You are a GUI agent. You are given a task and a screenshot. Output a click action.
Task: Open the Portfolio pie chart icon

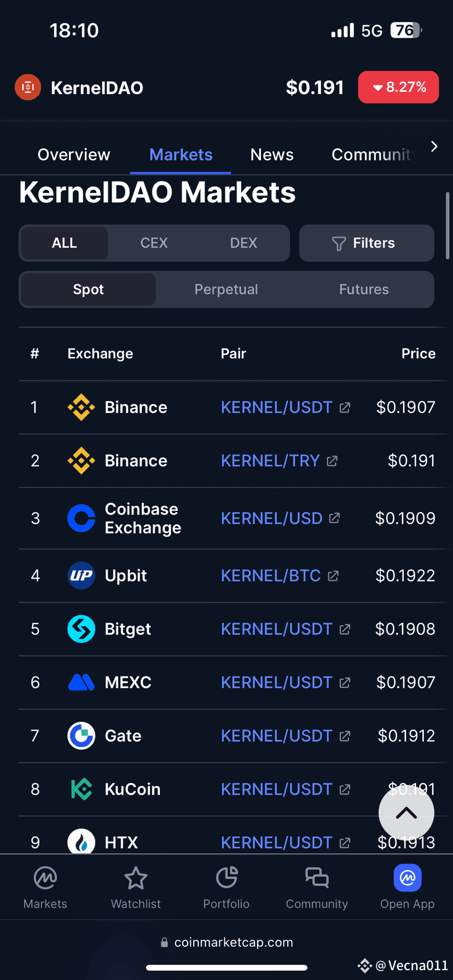226,878
